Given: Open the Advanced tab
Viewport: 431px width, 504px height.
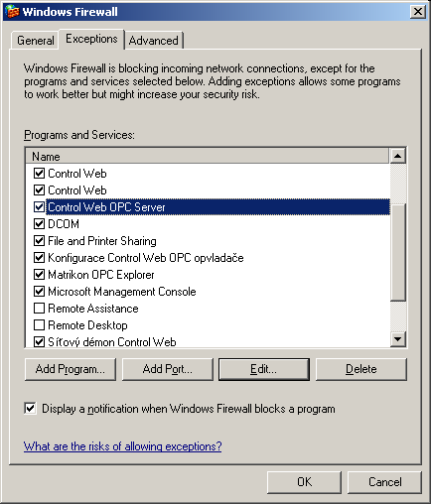Looking at the screenshot, I should click(x=153, y=41).
